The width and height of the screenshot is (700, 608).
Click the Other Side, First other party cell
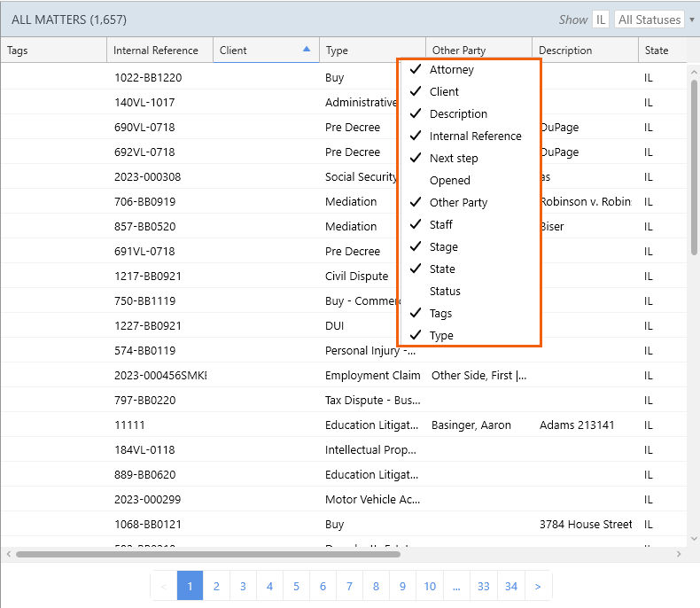click(x=479, y=376)
